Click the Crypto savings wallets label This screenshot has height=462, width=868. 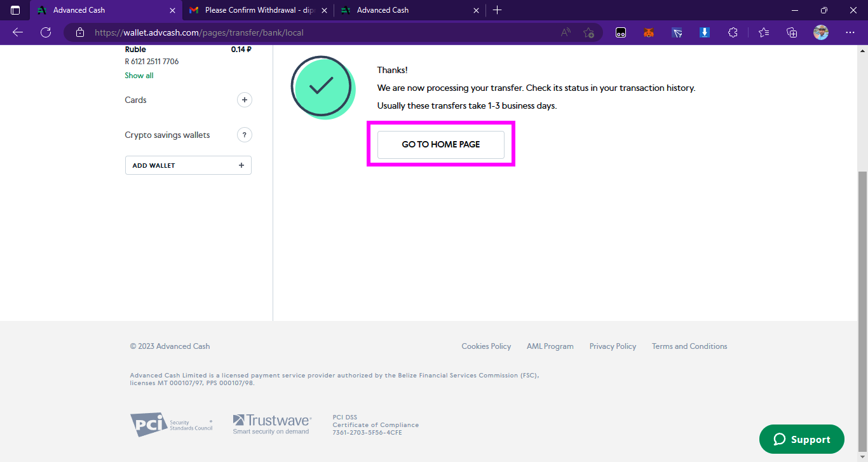point(167,135)
